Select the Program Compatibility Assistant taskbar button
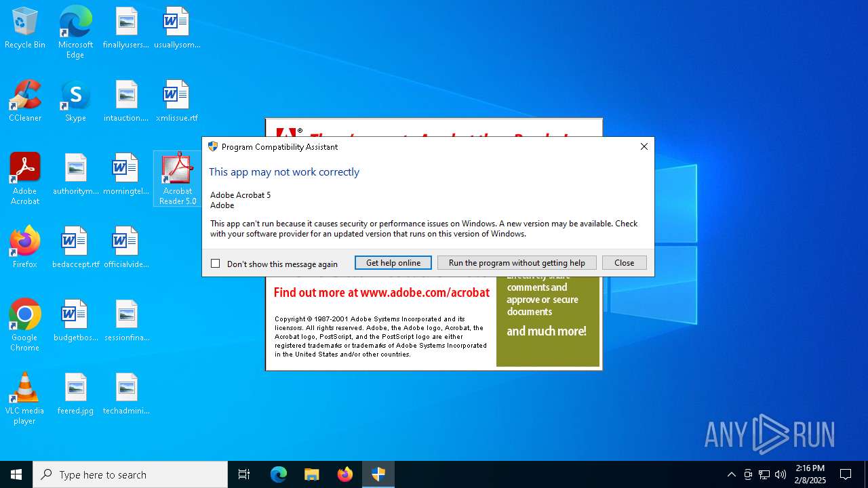Viewport: 868px width, 488px height. 378,474
